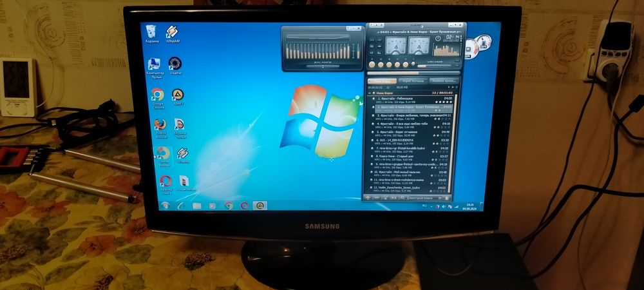Click the CPU meter gadget on the desktop

[x=471, y=48]
